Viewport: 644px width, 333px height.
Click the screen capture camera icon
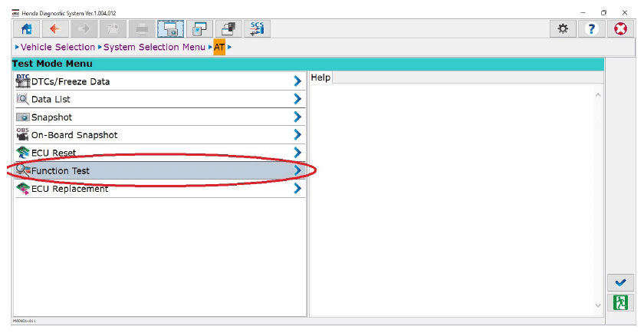[x=170, y=28]
